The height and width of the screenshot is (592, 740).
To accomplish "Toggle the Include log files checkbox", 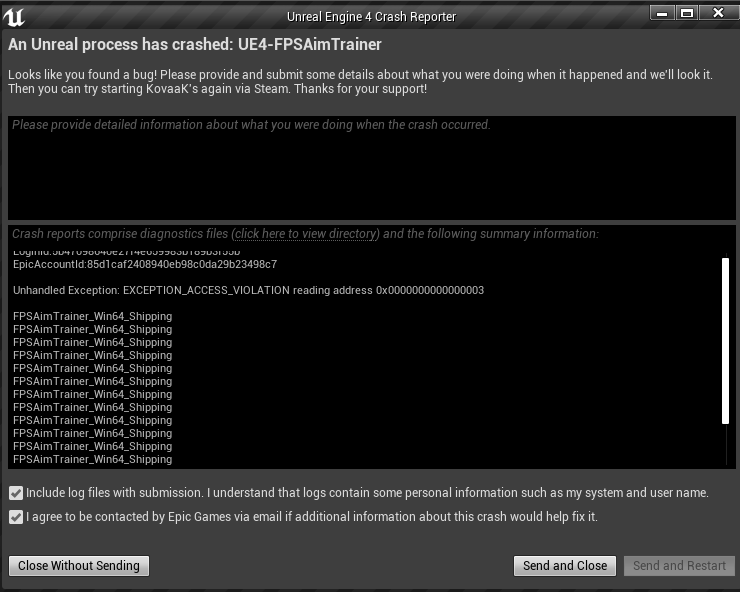I will click(x=16, y=493).
